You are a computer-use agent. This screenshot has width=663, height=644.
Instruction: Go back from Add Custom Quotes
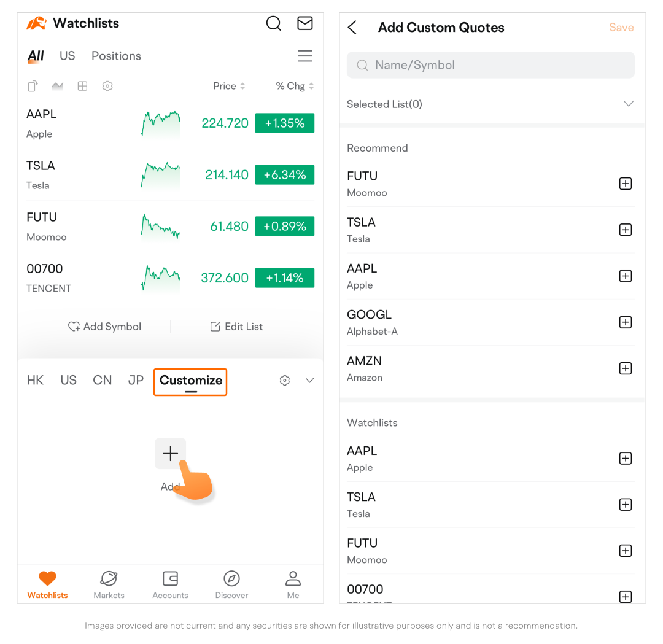pyautogui.click(x=352, y=28)
